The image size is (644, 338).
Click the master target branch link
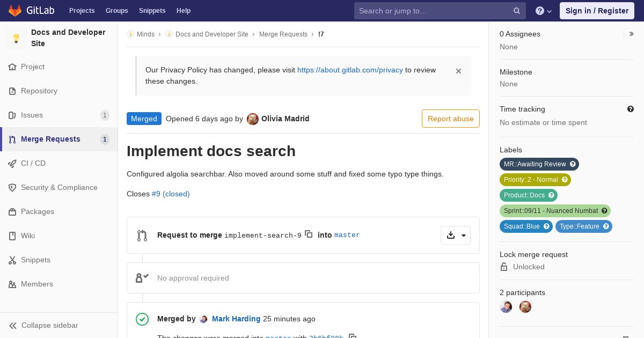point(347,235)
